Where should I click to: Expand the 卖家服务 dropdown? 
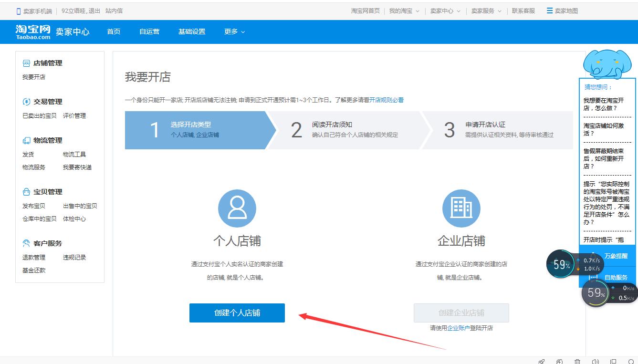click(x=483, y=10)
